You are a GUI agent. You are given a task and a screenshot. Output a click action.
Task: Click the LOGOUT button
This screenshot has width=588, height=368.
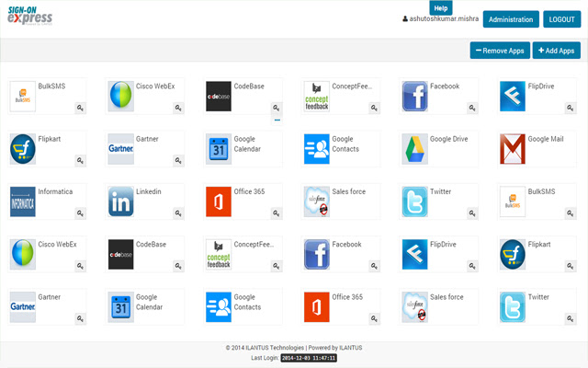point(561,19)
